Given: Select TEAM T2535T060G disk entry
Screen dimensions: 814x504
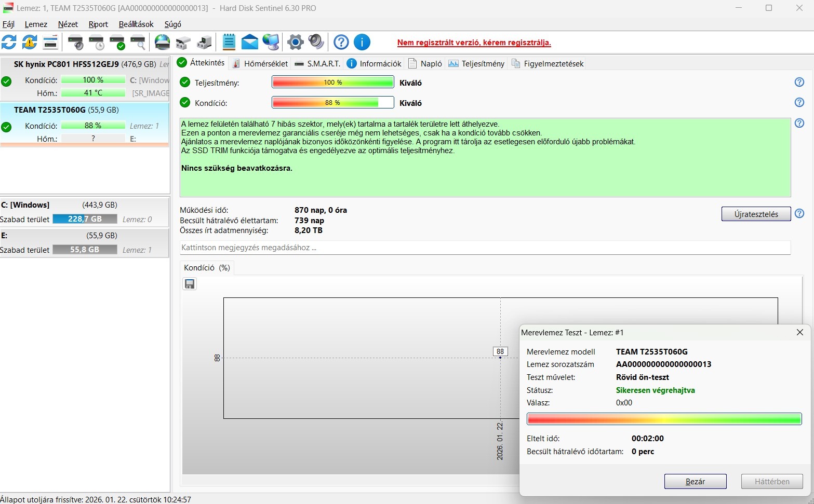Looking at the screenshot, I should coord(85,125).
